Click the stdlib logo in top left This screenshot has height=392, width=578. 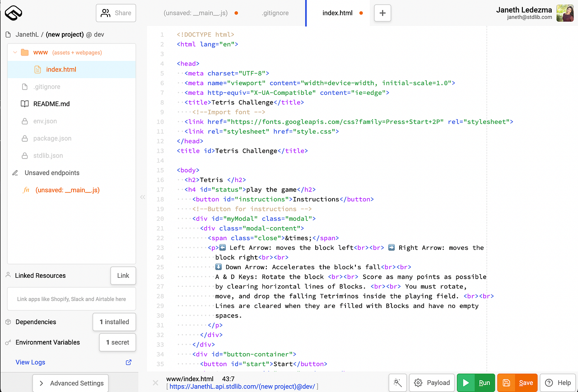(x=14, y=13)
